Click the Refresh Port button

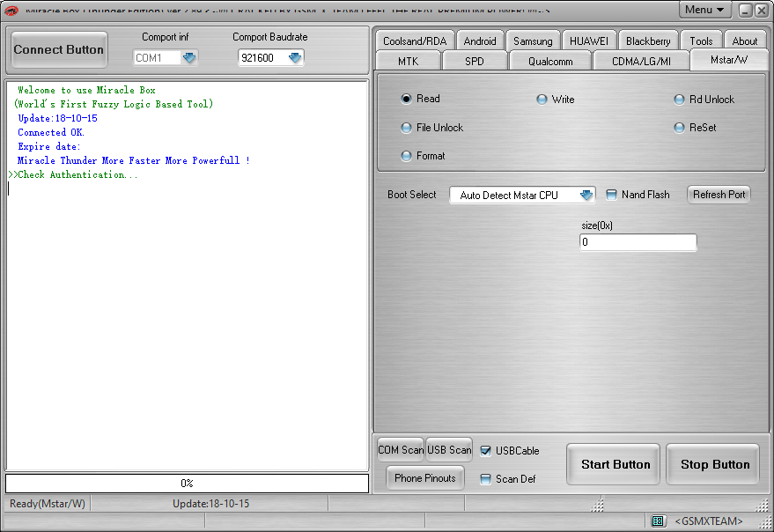pyautogui.click(x=719, y=195)
